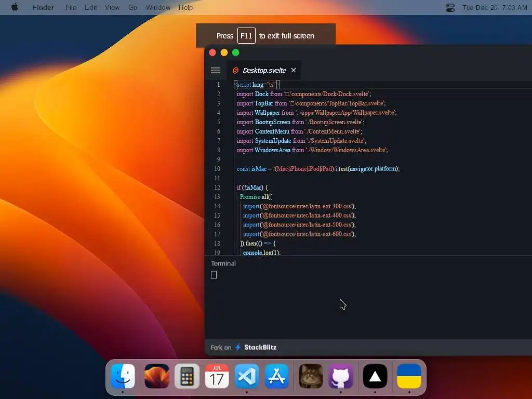Click the Fork on StackBlitz link
This screenshot has height=399, width=532.
[244, 348]
